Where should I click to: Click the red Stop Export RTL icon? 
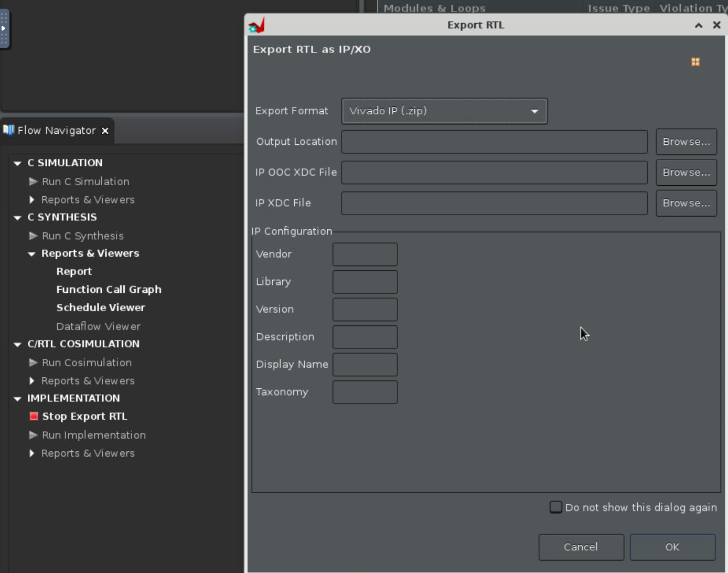[x=34, y=416]
